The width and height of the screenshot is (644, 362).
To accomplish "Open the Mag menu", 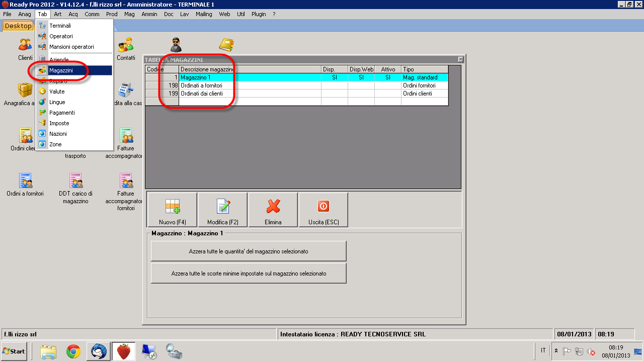I will (x=129, y=14).
